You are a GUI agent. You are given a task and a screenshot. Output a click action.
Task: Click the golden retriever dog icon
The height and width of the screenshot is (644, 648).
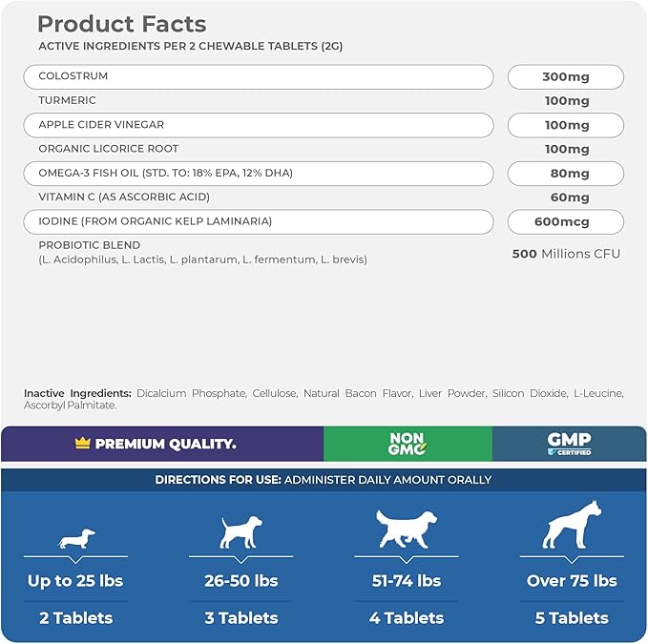(406, 529)
